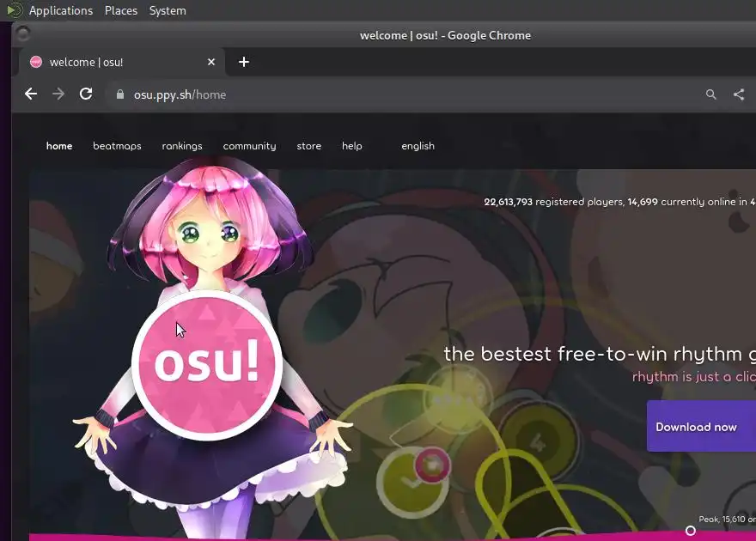Close the 'welcome | osu!' tab

(211, 62)
